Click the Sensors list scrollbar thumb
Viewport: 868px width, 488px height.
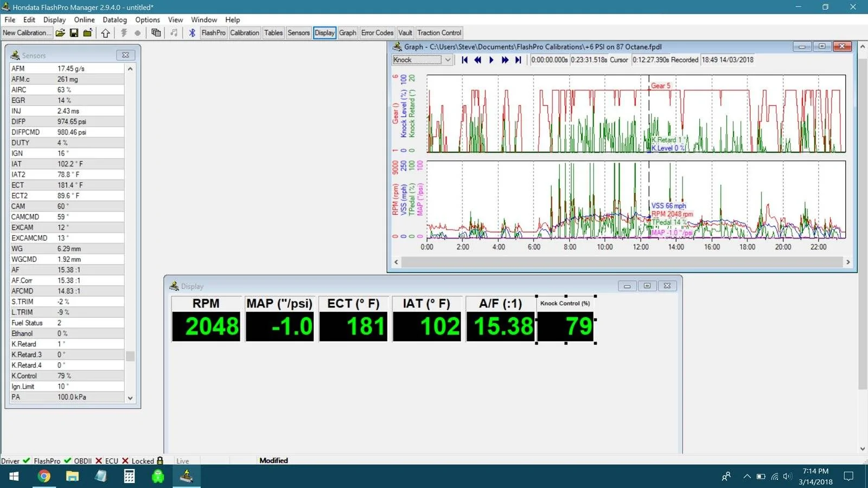point(130,356)
